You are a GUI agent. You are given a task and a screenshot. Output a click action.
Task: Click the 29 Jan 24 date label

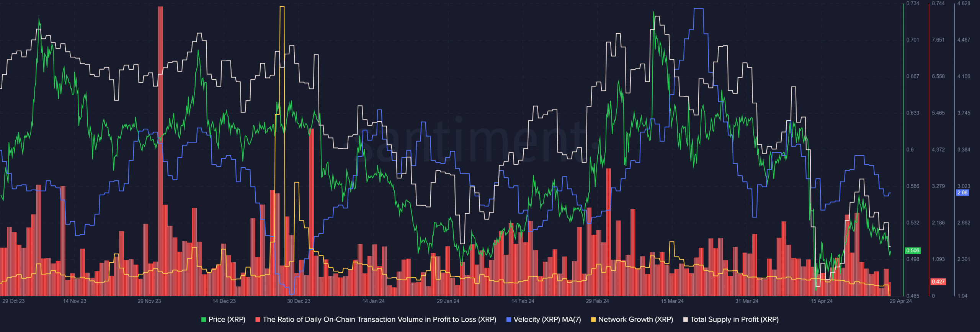[x=448, y=301]
